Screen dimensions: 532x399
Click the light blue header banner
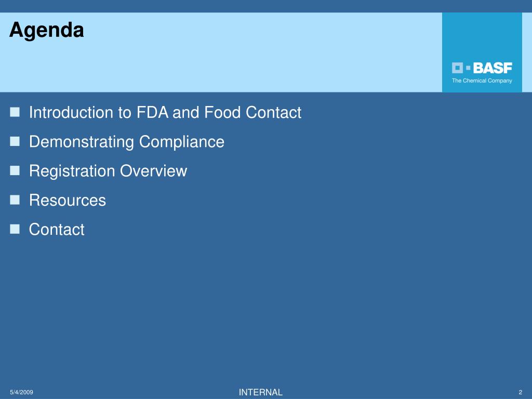[221, 52]
